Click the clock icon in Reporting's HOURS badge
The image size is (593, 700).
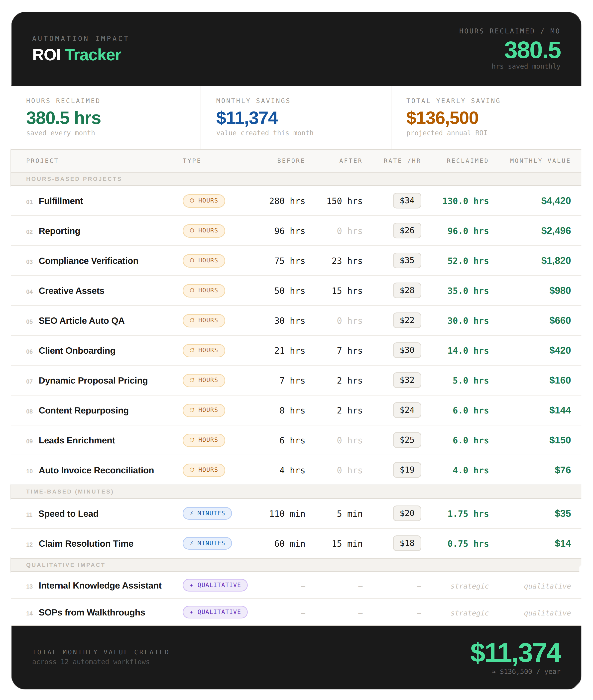192,230
